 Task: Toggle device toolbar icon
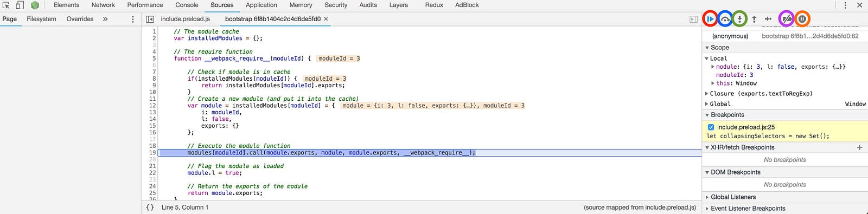[x=20, y=5]
